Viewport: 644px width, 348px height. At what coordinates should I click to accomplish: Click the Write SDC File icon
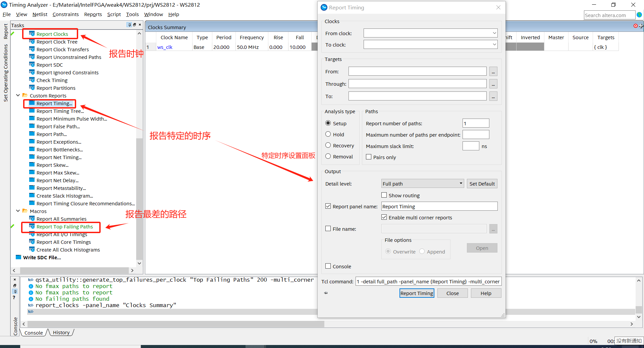click(x=18, y=257)
